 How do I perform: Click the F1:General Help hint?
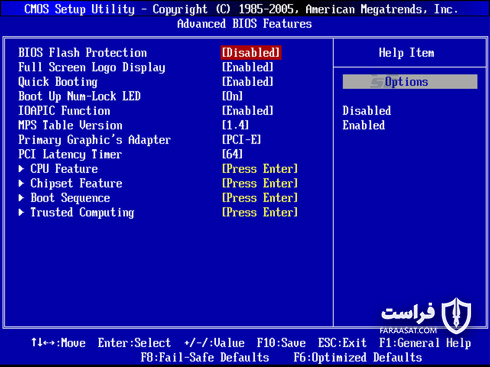[425, 343]
